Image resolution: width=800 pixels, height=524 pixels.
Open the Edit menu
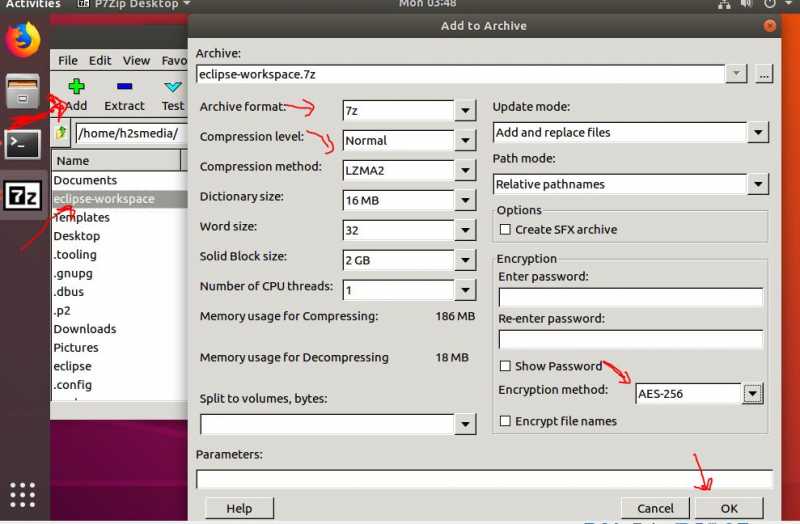tap(100, 61)
